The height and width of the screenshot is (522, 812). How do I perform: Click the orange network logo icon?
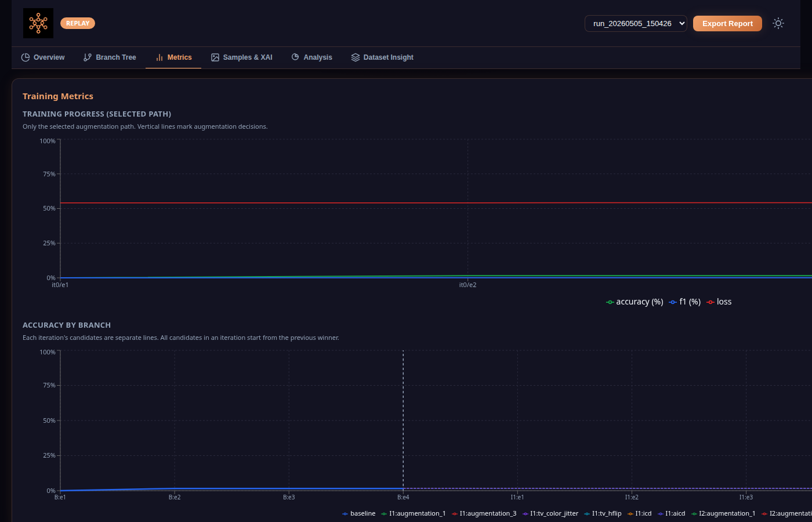38,23
